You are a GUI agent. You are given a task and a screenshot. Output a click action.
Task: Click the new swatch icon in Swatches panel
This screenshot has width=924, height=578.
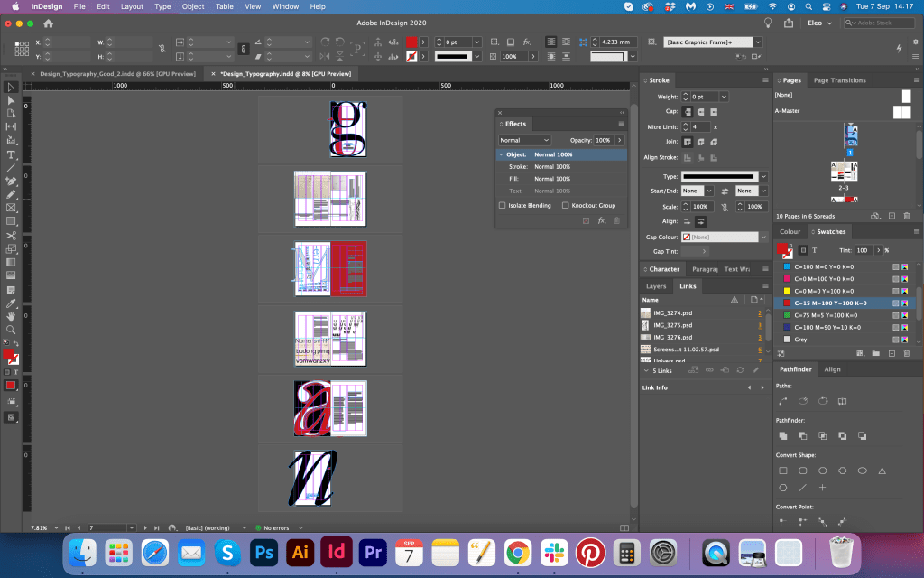pos(892,352)
